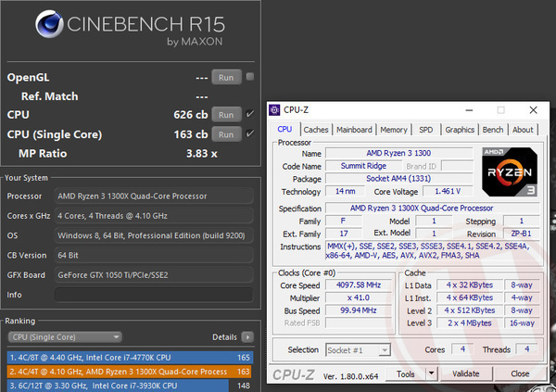The image size is (556, 392).
Task: Click the 163 cb single core score
Action: click(191, 134)
